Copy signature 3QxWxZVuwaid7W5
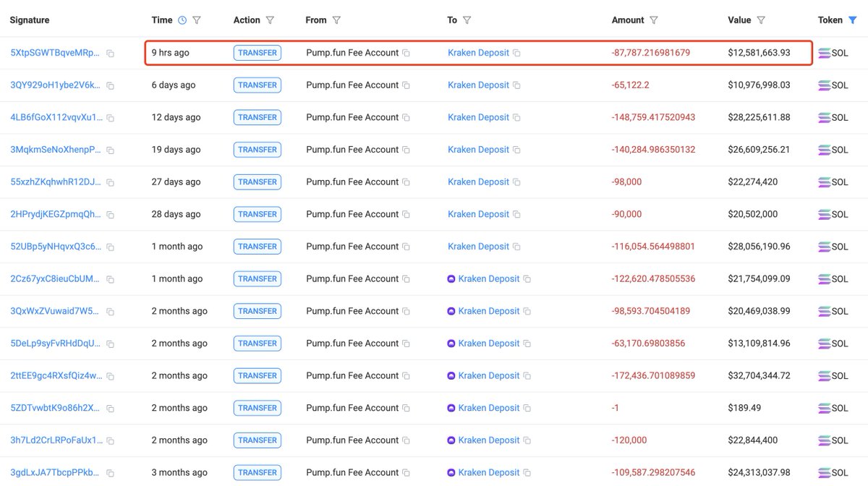 click(x=111, y=312)
